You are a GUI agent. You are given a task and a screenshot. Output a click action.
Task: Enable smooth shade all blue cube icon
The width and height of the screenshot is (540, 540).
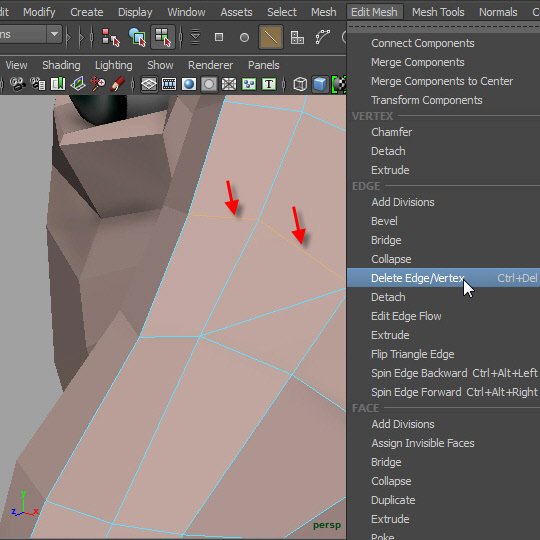click(x=320, y=84)
